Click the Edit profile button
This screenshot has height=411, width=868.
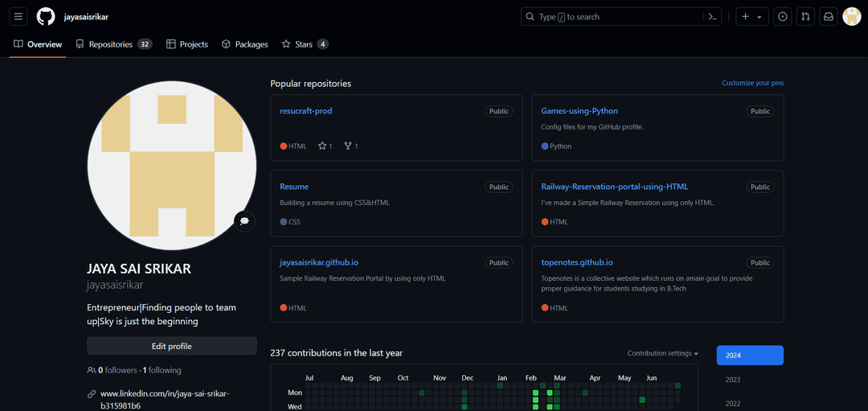pyautogui.click(x=172, y=346)
